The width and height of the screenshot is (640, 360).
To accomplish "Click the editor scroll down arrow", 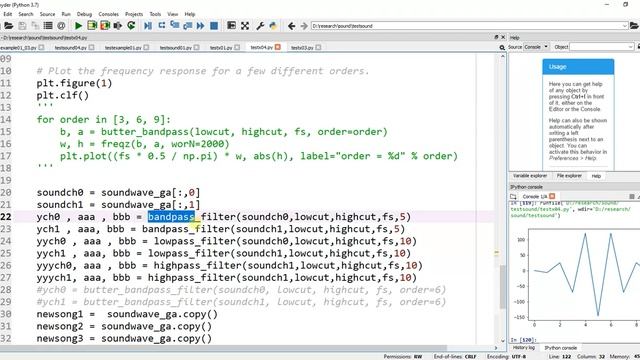I will 502,340.
